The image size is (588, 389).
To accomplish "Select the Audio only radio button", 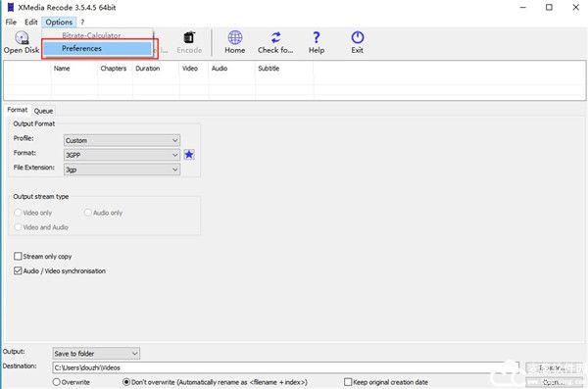I will click(87, 213).
